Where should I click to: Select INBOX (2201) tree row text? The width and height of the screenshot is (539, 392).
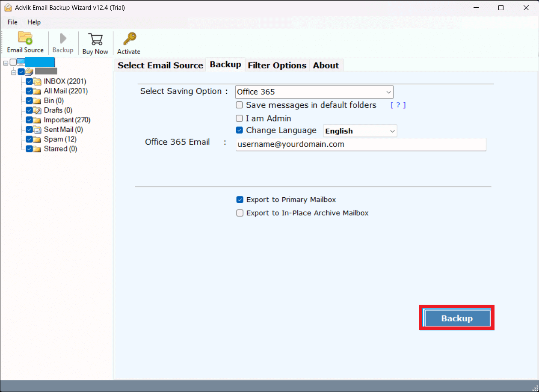(65, 81)
